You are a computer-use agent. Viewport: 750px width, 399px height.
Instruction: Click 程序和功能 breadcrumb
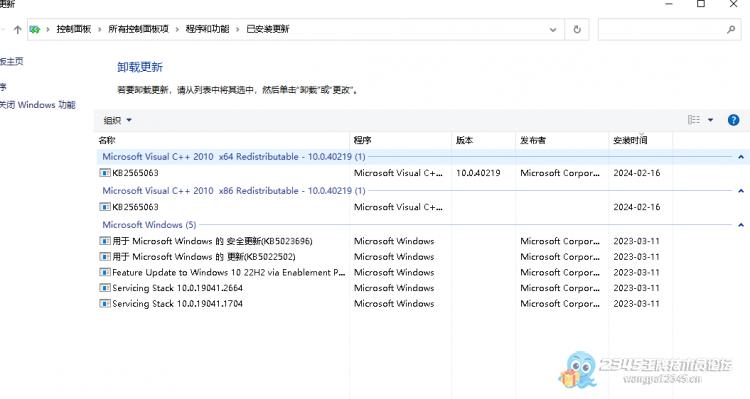(x=207, y=29)
